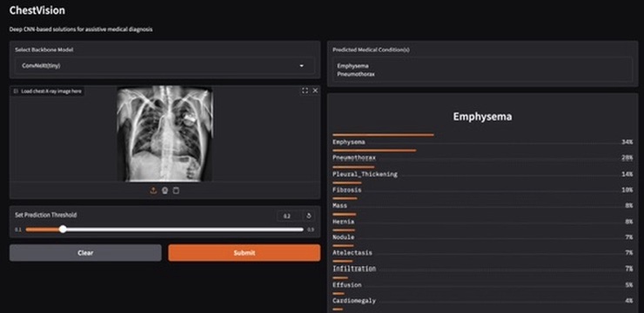Click the Atelectasis label
The height and width of the screenshot is (313, 644).
coord(352,253)
